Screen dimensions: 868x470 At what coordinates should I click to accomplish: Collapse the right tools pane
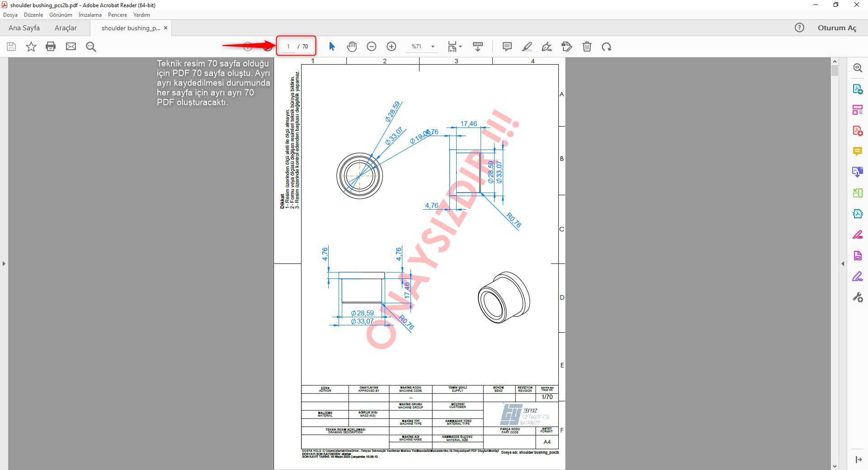pos(843,263)
